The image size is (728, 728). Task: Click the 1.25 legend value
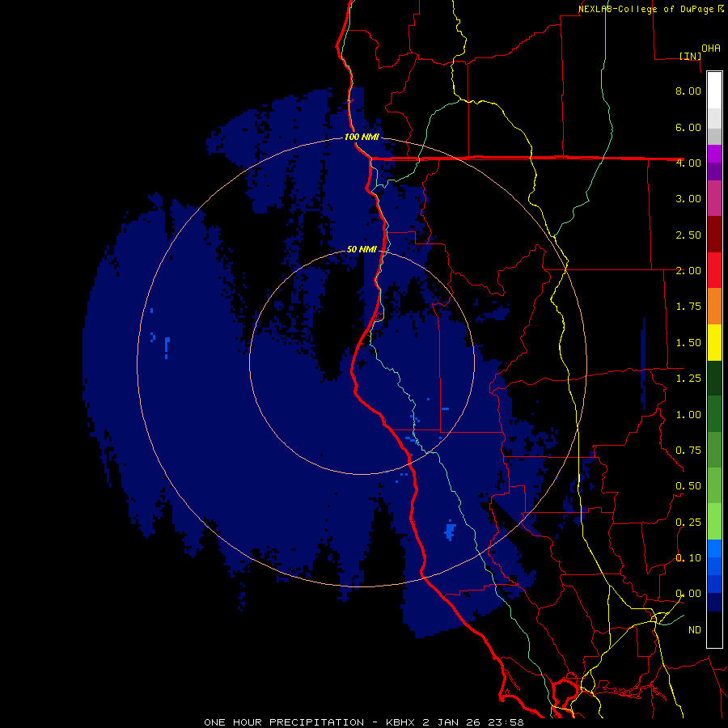[x=688, y=379]
